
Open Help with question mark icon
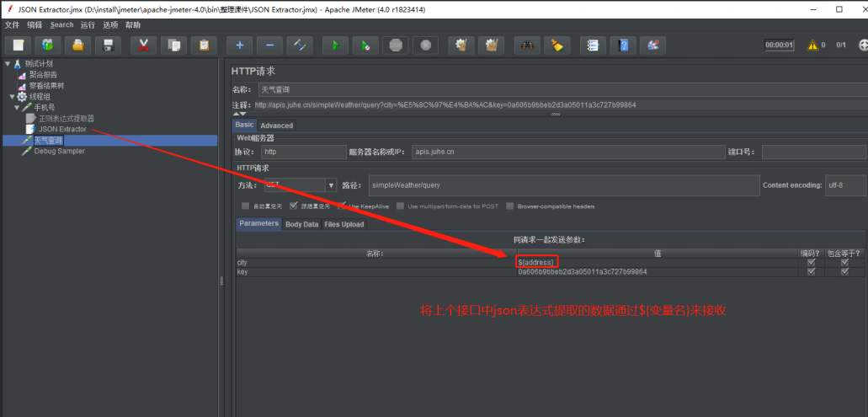pyautogui.click(x=623, y=45)
